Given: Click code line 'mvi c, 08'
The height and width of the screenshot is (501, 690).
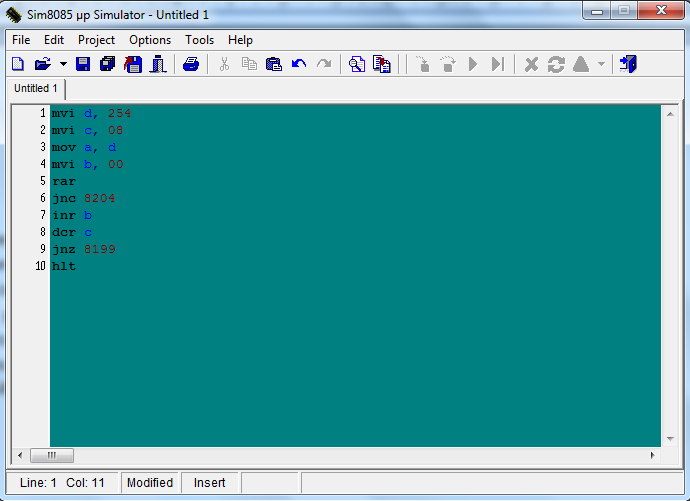Looking at the screenshot, I should click(88, 130).
